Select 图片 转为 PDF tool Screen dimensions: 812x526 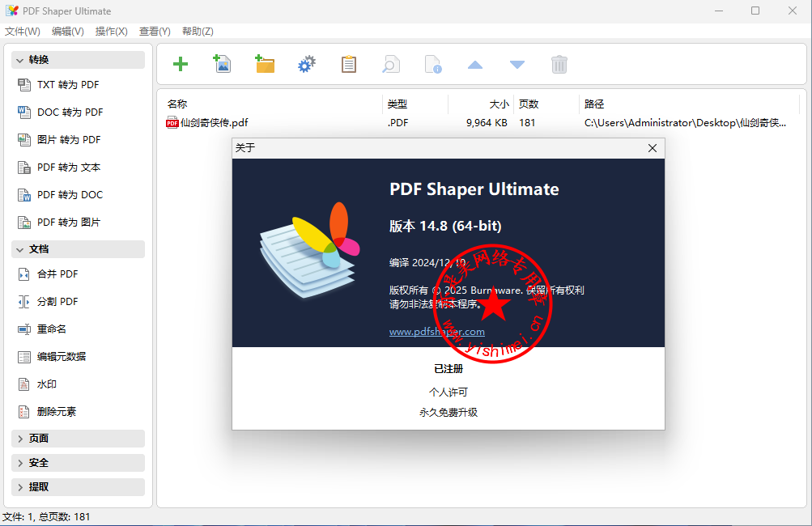[69, 140]
